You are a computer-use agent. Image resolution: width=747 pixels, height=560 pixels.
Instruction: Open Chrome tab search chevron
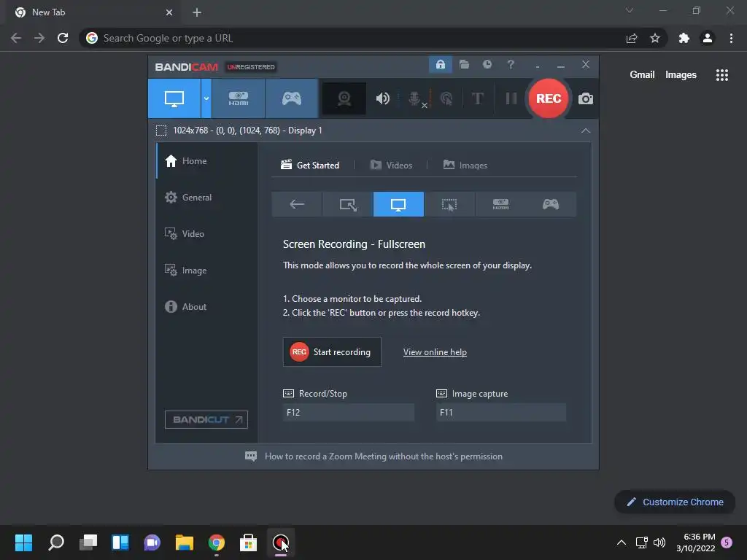(630, 10)
